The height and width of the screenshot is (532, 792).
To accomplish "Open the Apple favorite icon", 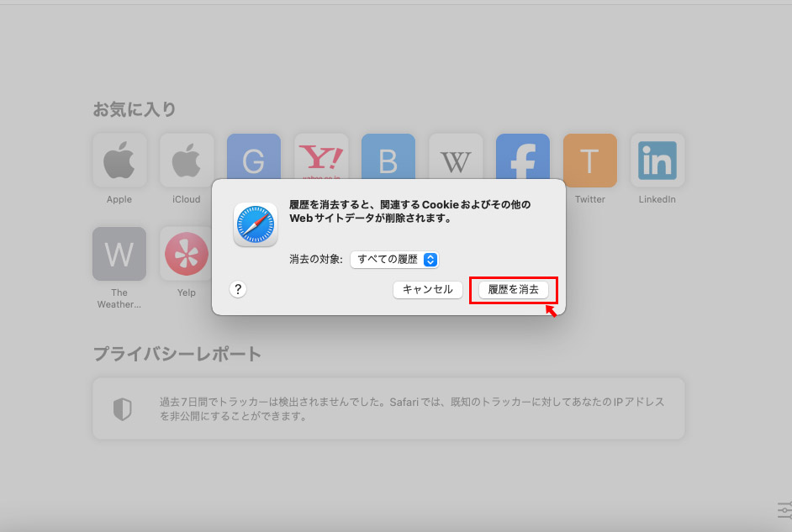I will point(119,161).
